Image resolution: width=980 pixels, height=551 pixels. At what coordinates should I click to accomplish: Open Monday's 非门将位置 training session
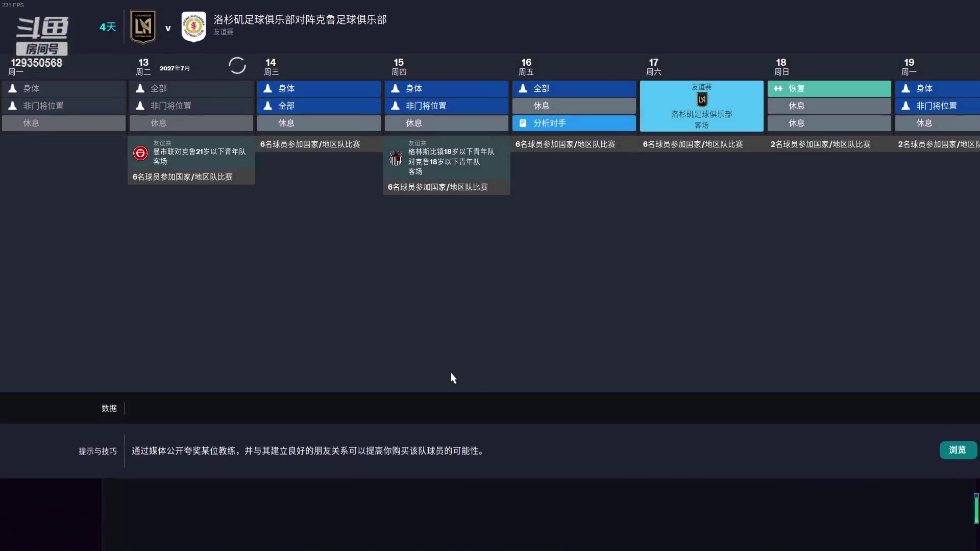[64, 106]
